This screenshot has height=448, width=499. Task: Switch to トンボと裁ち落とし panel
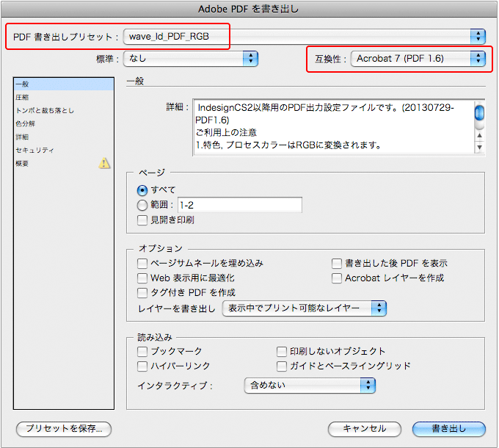point(45,110)
